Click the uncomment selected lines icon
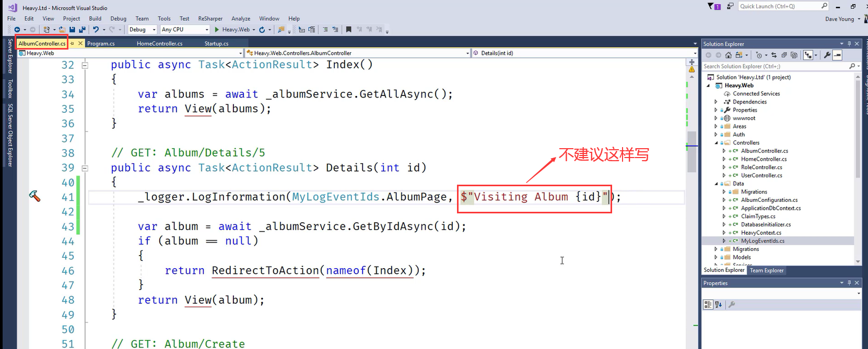The image size is (868, 349). pyautogui.click(x=336, y=30)
